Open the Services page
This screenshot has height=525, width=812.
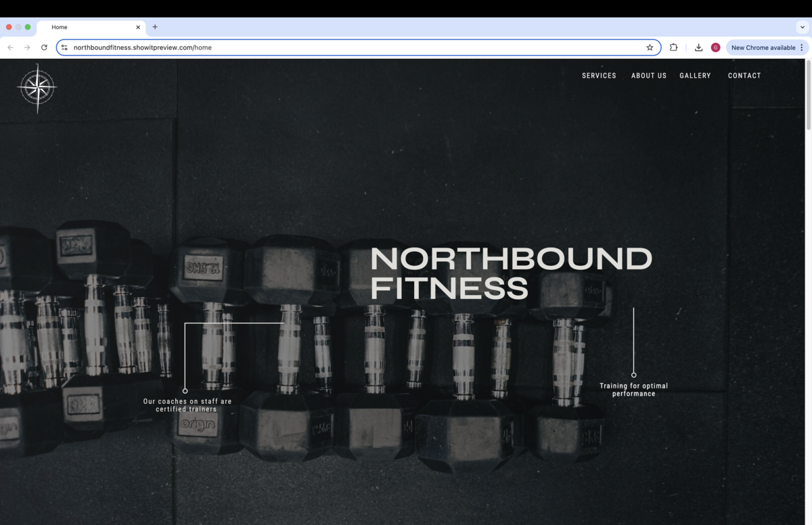click(x=599, y=76)
